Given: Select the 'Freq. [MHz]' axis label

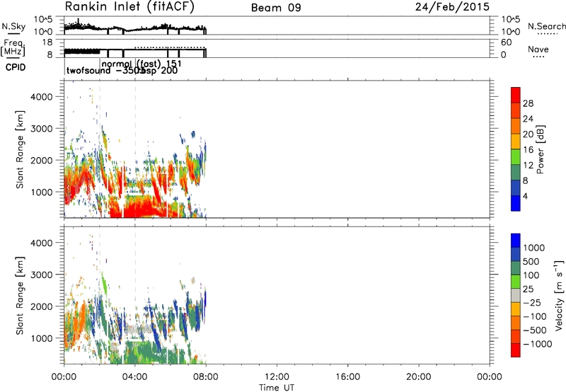Looking at the screenshot, I should point(13,48).
